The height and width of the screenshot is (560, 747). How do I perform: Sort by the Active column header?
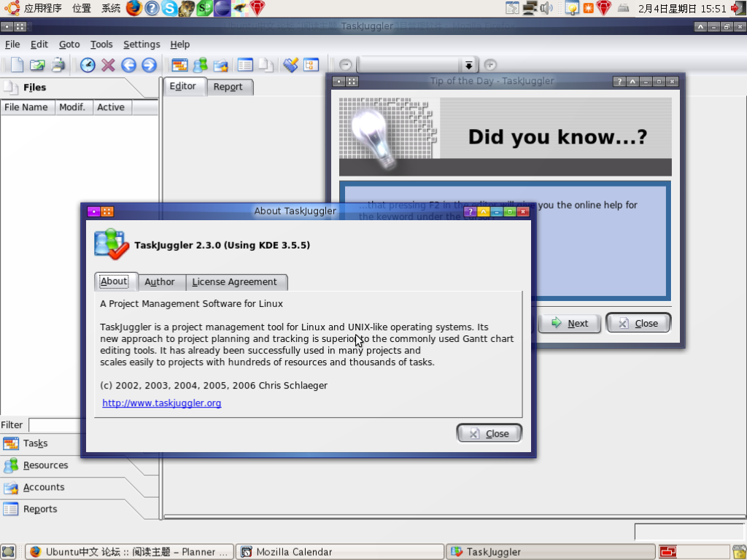pos(112,107)
